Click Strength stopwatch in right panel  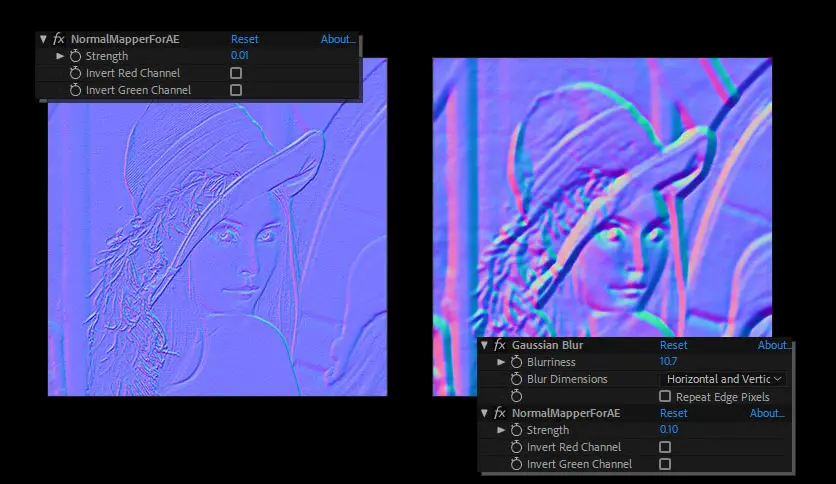516,430
